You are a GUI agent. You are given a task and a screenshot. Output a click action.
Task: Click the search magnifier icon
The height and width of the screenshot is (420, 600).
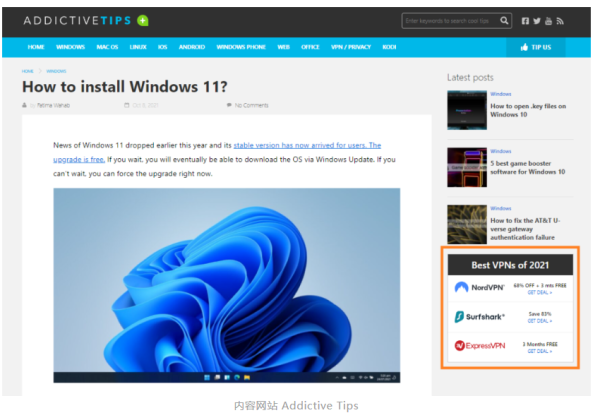[504, 20]
